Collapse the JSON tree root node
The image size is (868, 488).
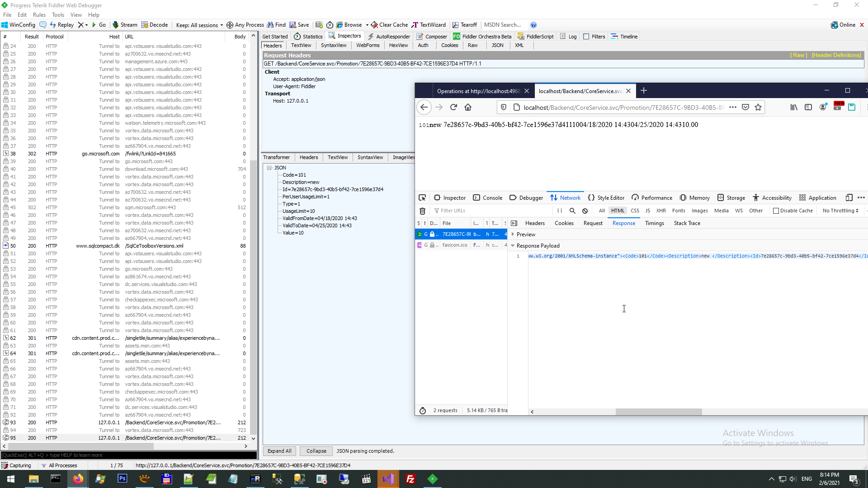point(269,168)
